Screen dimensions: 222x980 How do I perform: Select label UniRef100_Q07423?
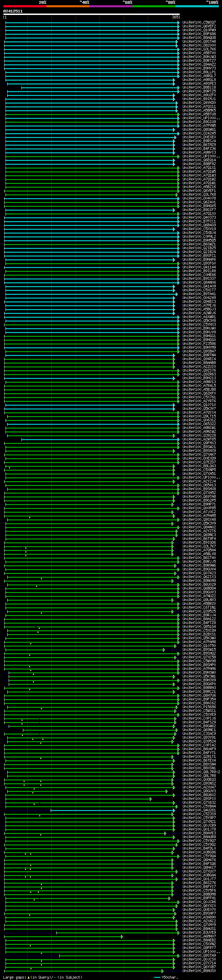[x=199, y=573]
